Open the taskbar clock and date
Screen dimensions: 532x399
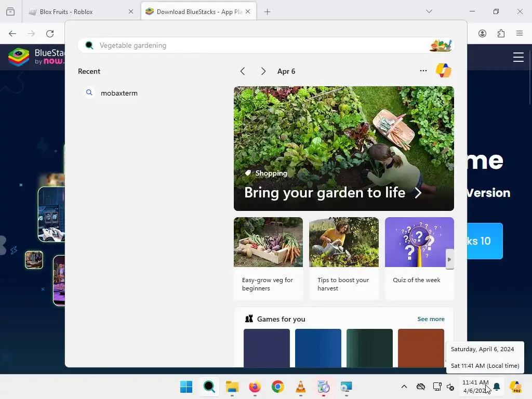point(475,387)
